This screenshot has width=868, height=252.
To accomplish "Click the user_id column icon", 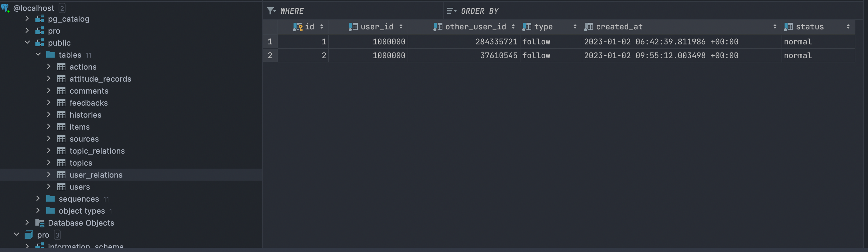I will (x=353, y=27).
